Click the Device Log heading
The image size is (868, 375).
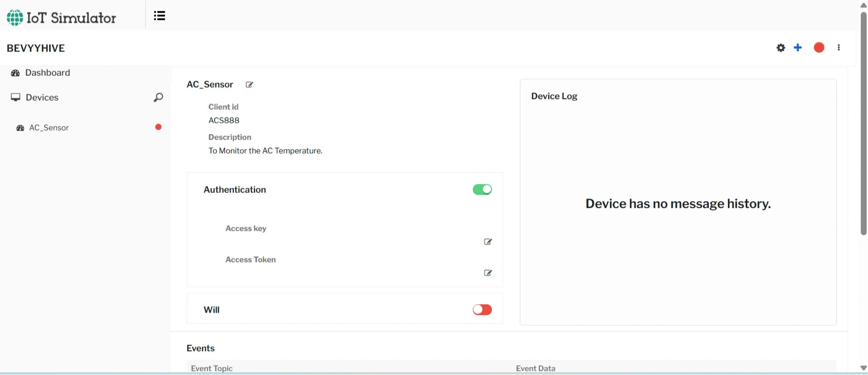[554, 96]
